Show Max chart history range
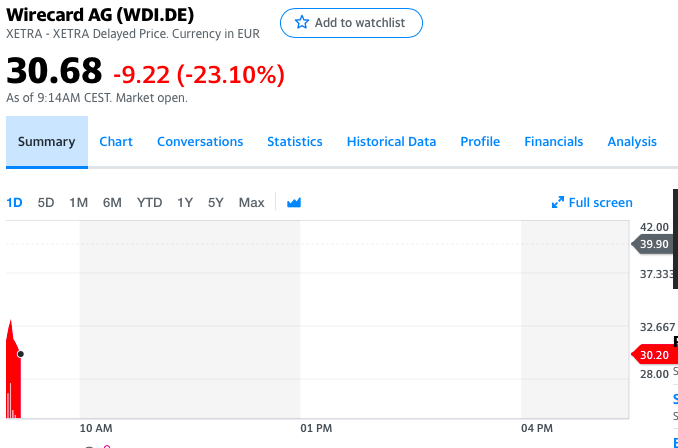 click(252, 202)
